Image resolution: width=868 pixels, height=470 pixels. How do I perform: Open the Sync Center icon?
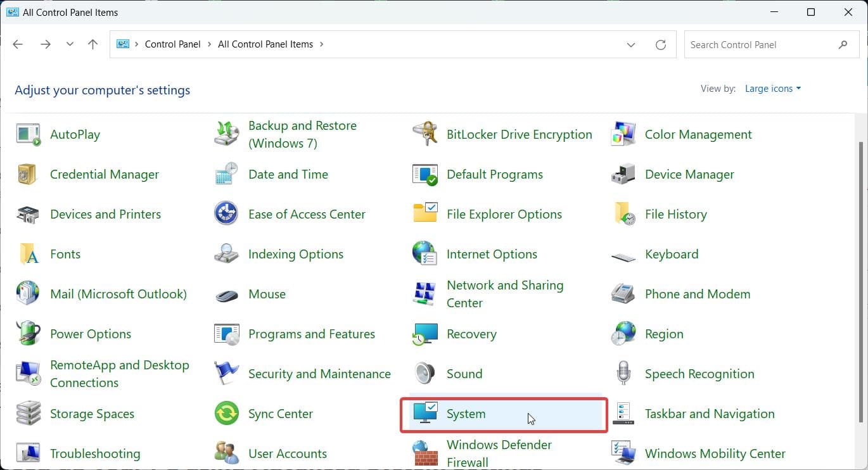tap(226, 414)
